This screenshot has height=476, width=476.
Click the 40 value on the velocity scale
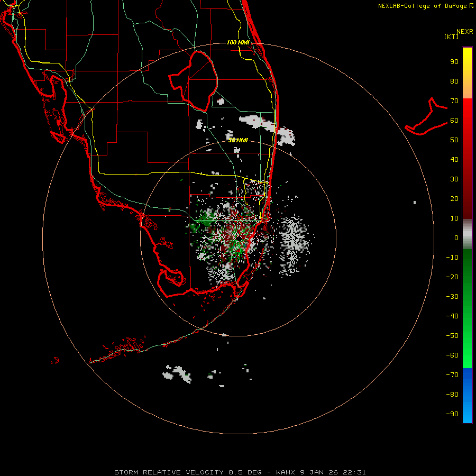454,159
